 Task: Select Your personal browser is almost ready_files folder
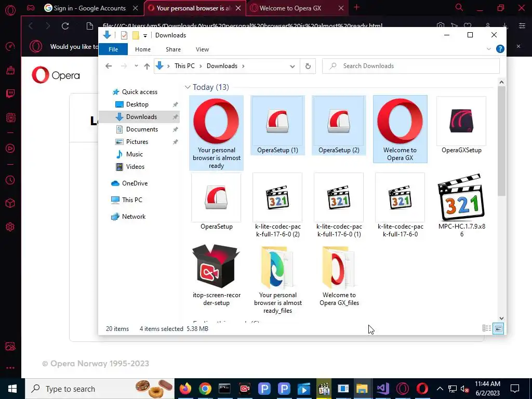click(x=277, y=280)
